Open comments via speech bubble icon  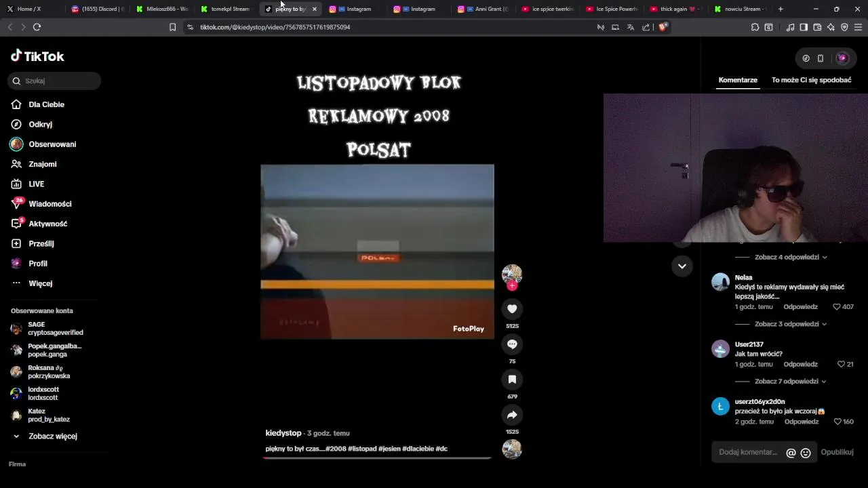click(512, 344)
